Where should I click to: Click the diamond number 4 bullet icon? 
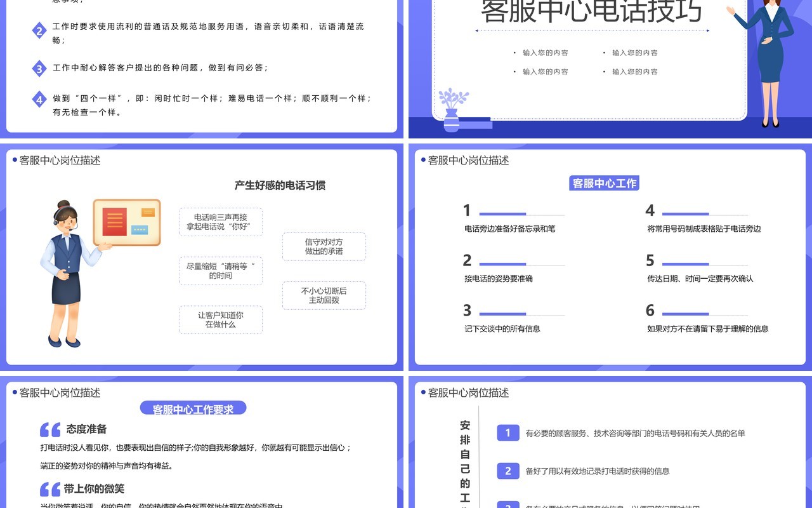(x=39, y=99)
